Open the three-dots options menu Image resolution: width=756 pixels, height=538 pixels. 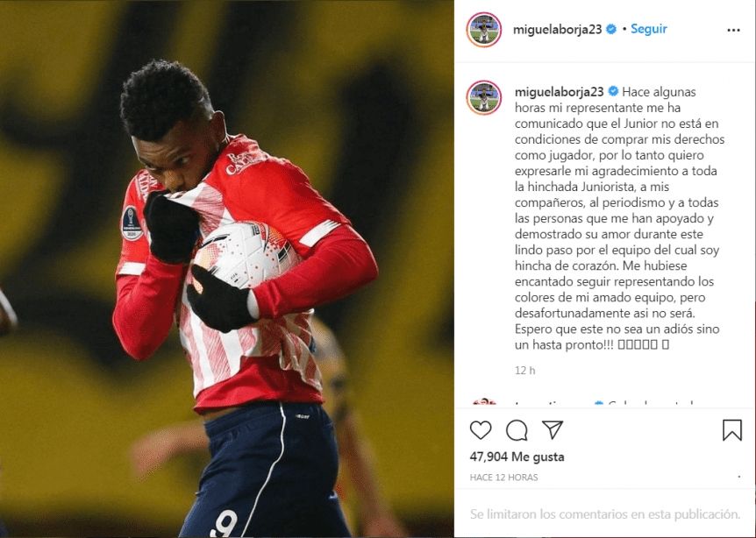[733, 30]
